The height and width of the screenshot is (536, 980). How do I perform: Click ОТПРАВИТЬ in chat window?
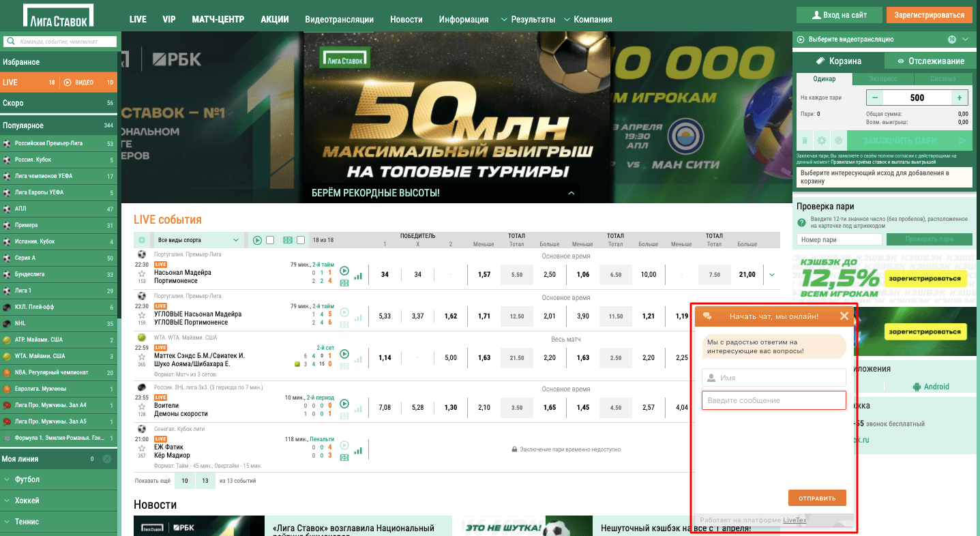pyautogui.click(x=817, y=498)
